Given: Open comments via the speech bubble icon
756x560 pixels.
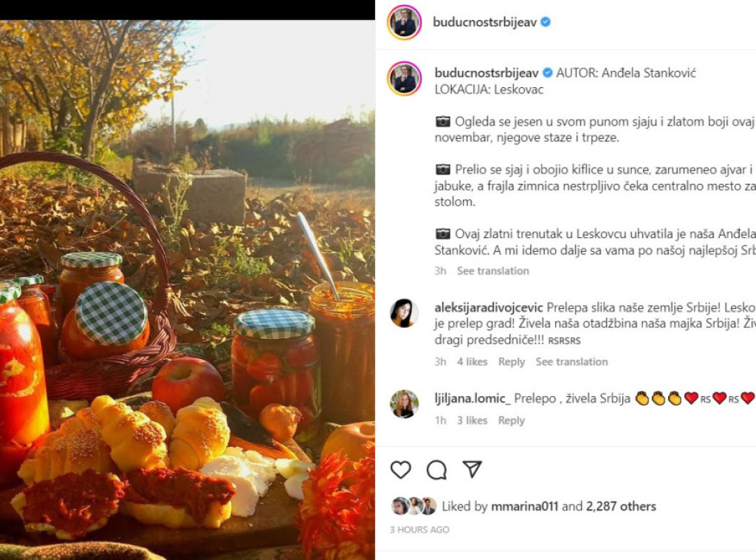Looking at the screenshot, I should point(437,469).
